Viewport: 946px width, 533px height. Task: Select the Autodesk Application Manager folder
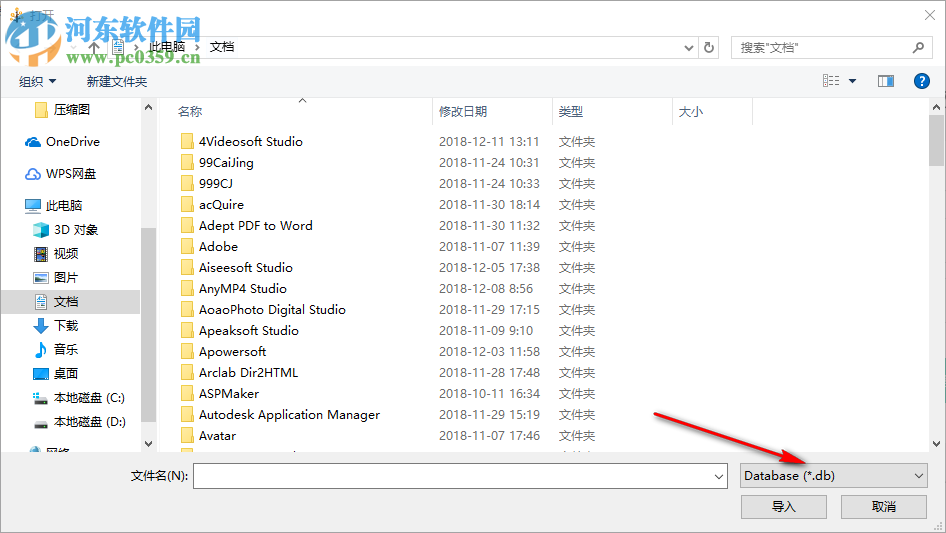[x=290, y=415]
